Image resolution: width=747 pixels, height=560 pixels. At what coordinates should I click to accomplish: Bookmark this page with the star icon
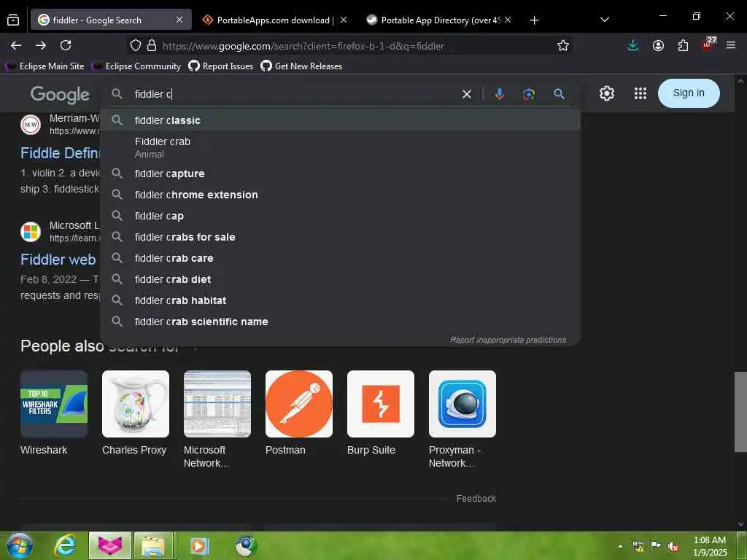coord(563,46)
